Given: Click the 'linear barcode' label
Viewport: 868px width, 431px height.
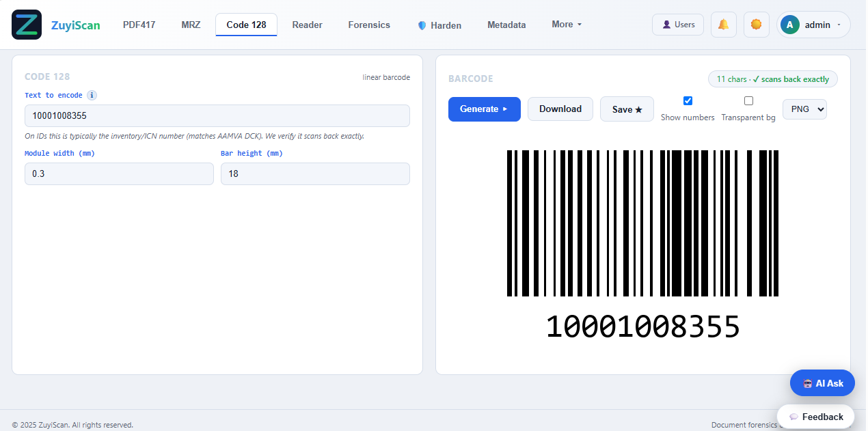Looking at the screenshot, I should [386, 77].
